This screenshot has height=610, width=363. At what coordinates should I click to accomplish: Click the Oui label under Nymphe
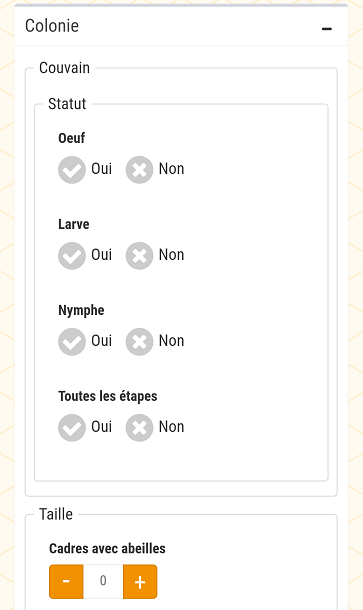102,341
